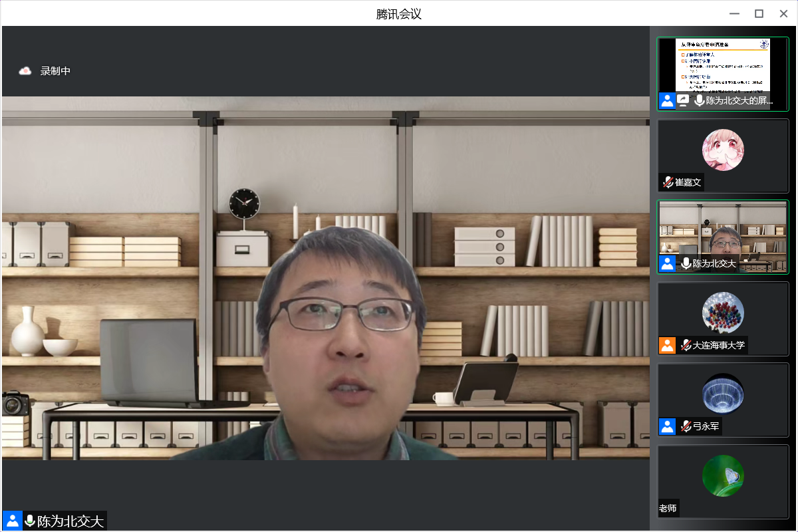798x532 pixels.
Task: Click the cloud recording icon
Action: 25,71
